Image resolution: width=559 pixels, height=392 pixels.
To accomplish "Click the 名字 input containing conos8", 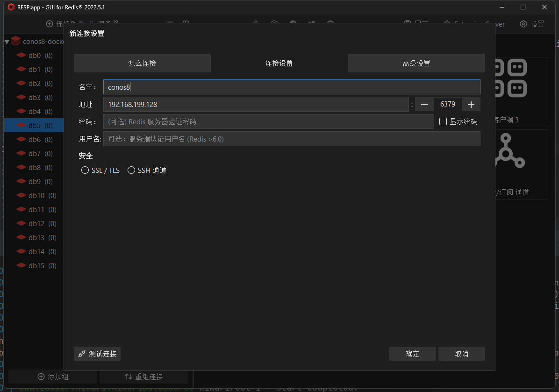I will click(x=292, y=87).
